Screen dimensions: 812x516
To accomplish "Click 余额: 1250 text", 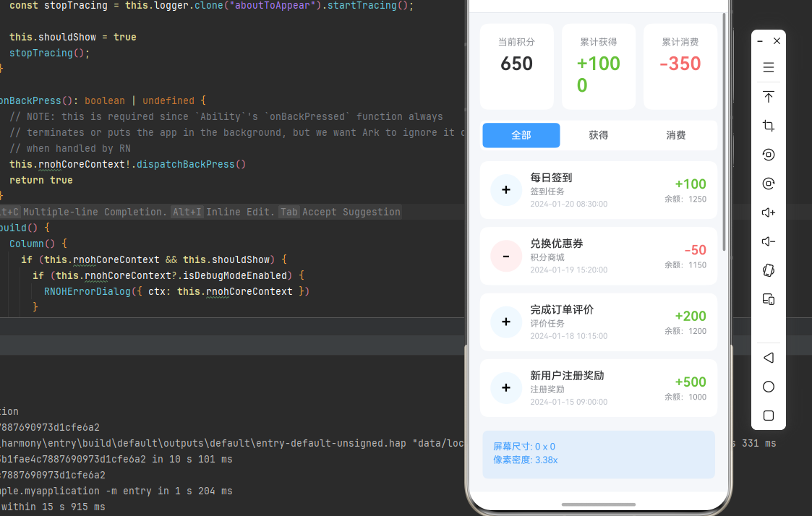I will pyautogui.click(x=685, y=199).
